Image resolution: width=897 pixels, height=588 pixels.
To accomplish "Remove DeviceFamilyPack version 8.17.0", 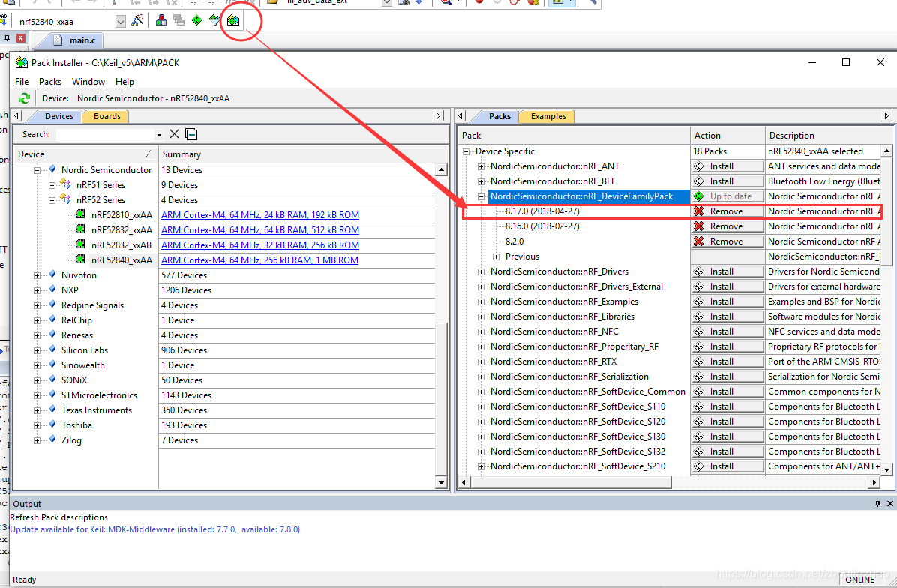I will pos(727,211).
